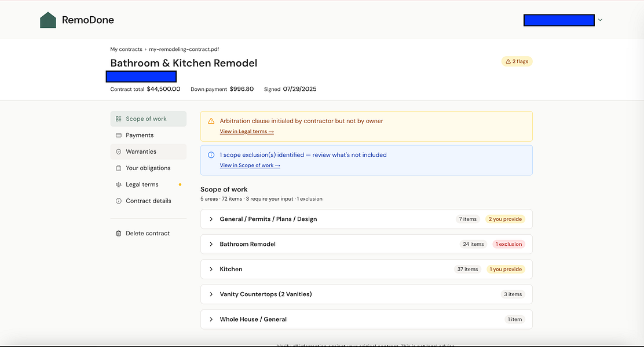Viewport: 644px width, 347px height.
Task: Click the Arbitration clause alert message
Action: [x=302, y=121]
